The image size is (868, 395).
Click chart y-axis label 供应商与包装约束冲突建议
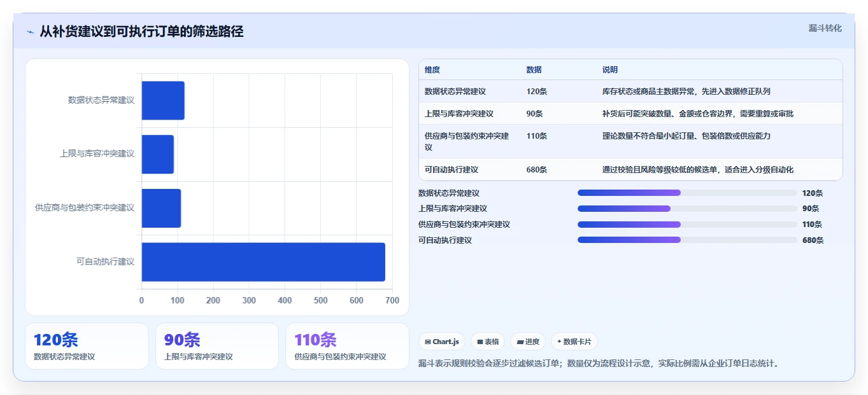tap(85, 208)
